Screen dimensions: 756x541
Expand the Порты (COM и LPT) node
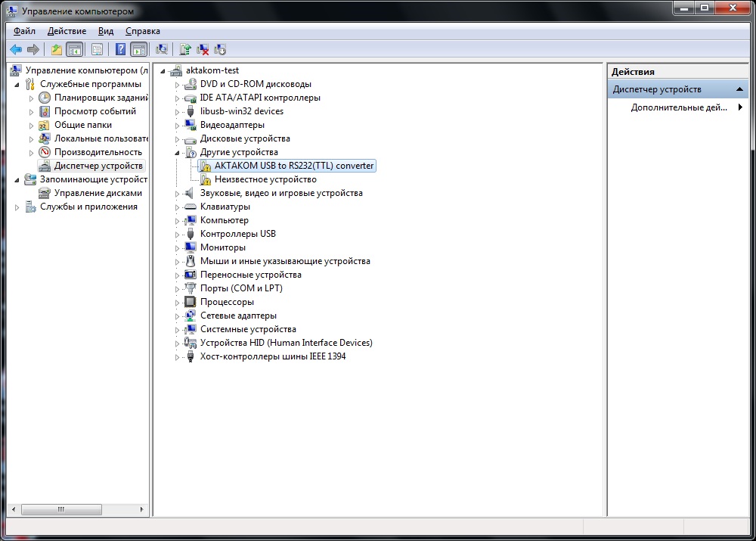178,288
